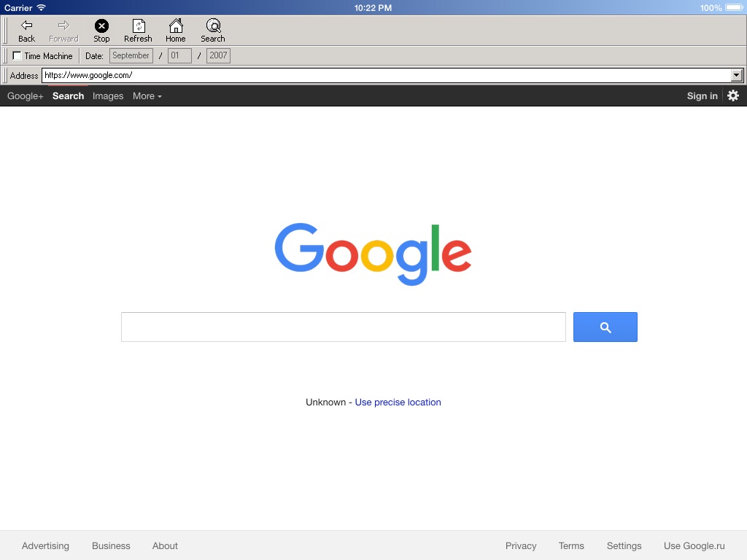
Task: Expand the More menu in Google bar
Action: pos(147,96)
